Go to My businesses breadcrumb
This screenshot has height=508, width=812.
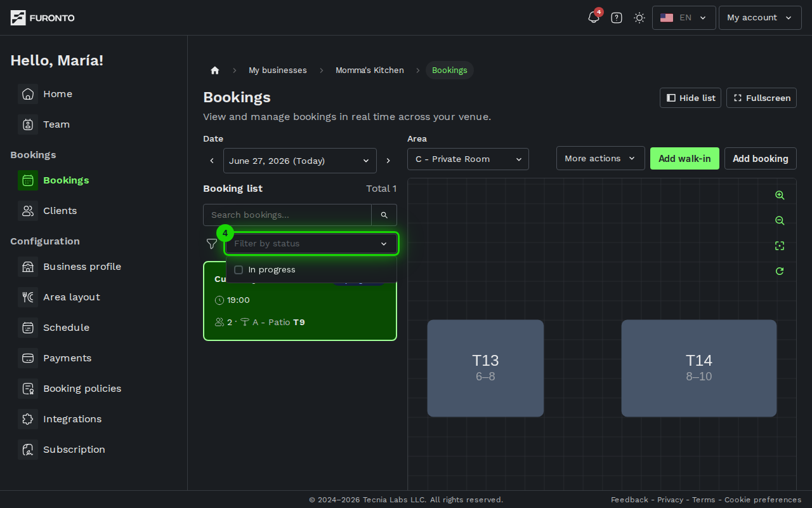[x=278, y=70]
